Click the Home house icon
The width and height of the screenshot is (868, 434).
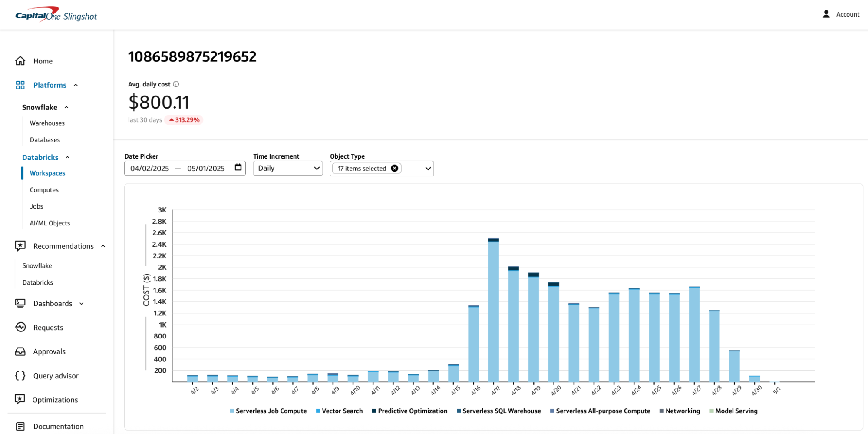pyautogui.click(x=20, y=61)
